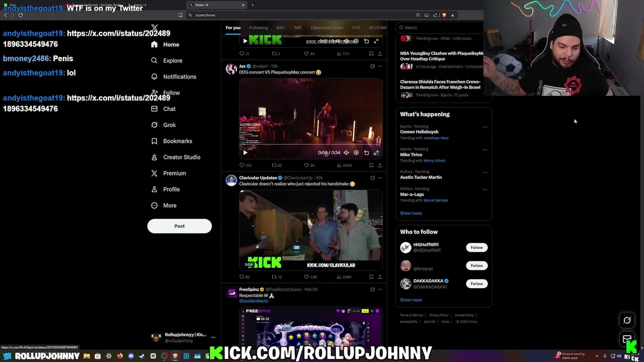644x362 pixels.
Task: Open more options on Clavicular Updates post
Action: point(380,178)
